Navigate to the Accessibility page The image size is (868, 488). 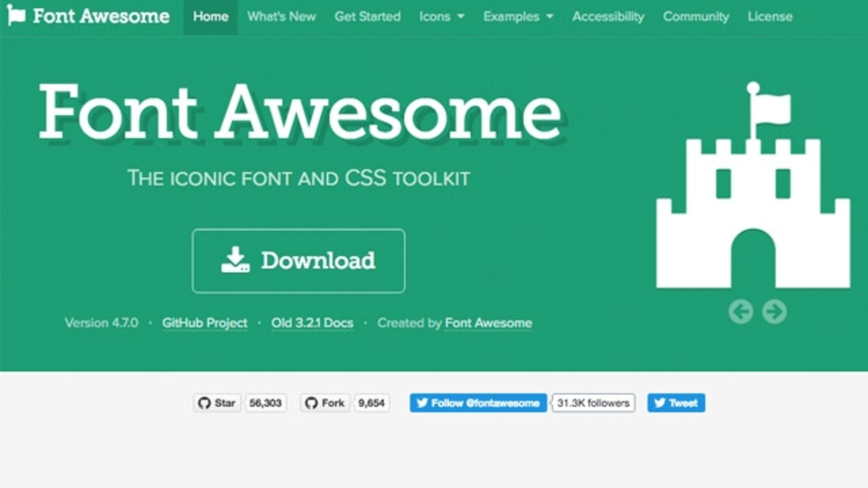click(608, 16)
